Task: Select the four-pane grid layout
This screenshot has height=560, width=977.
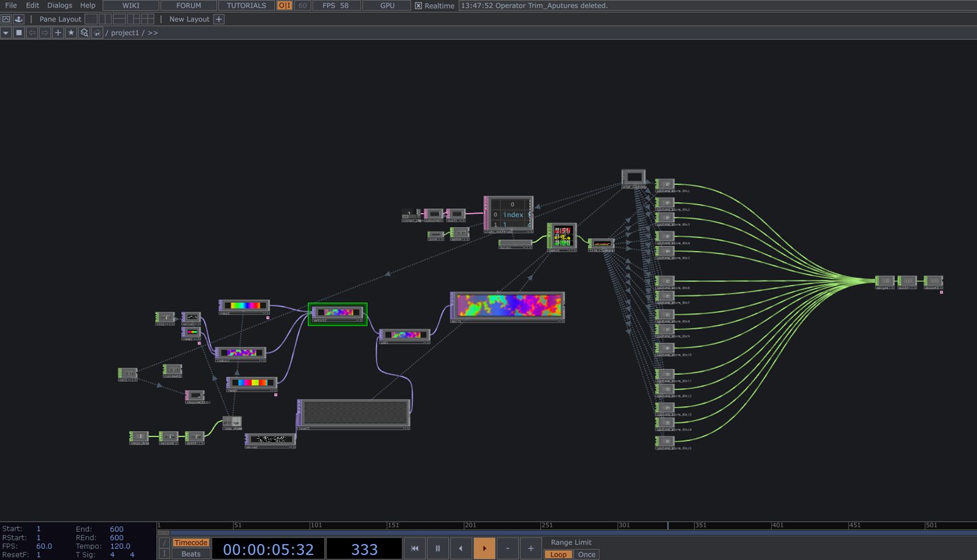Action: tap(147, 19)
